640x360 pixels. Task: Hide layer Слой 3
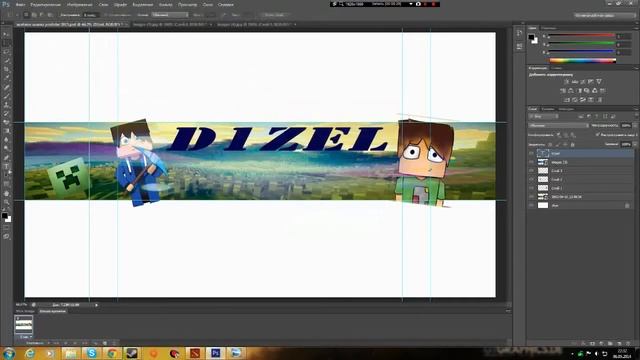coord(531,171)
